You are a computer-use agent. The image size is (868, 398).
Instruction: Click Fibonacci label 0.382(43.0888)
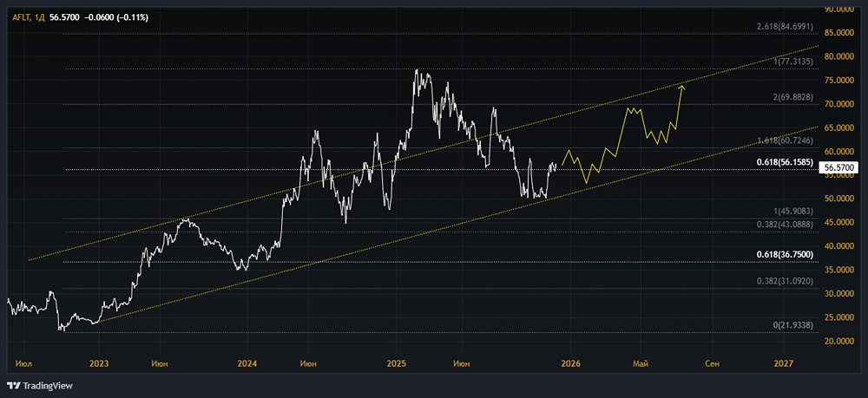pyautogui.click(x=785, y=225)
